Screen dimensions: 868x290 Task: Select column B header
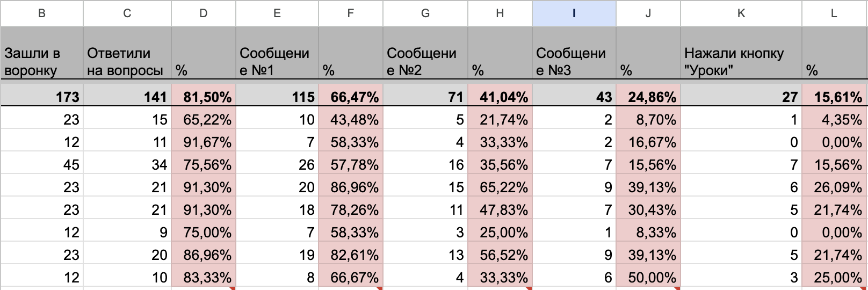click(x=41, y=13)
